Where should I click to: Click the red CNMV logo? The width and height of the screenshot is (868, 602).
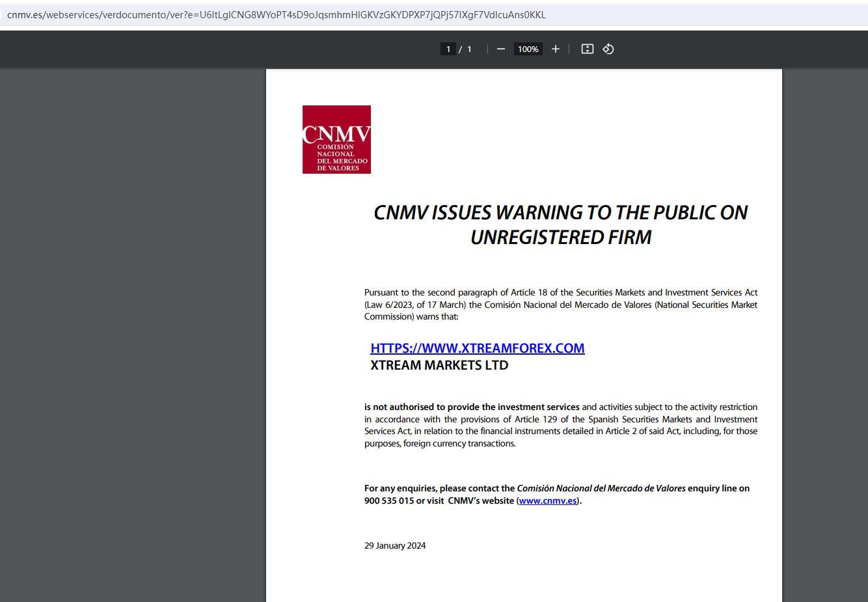[336, 139]
